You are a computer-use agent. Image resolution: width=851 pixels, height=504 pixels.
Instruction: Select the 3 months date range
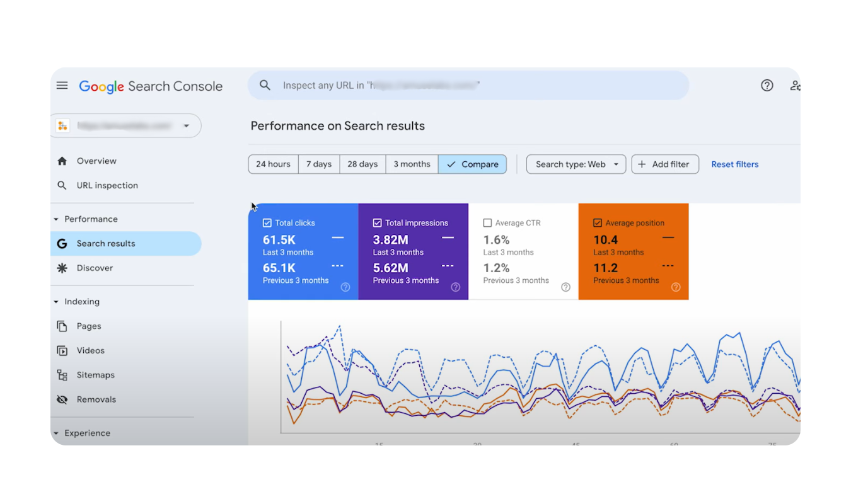412,164
